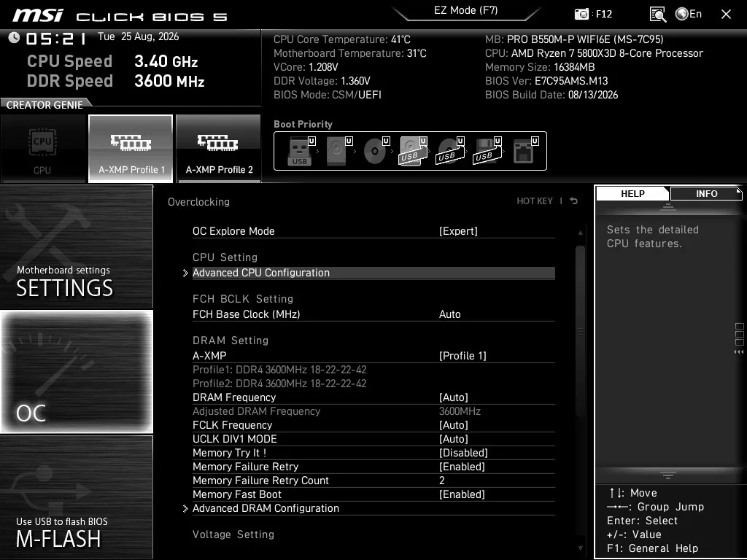Open the M-FLASH BIOS flash tile
The height and width of the screenshot is (560, 747).
[76, 497]
